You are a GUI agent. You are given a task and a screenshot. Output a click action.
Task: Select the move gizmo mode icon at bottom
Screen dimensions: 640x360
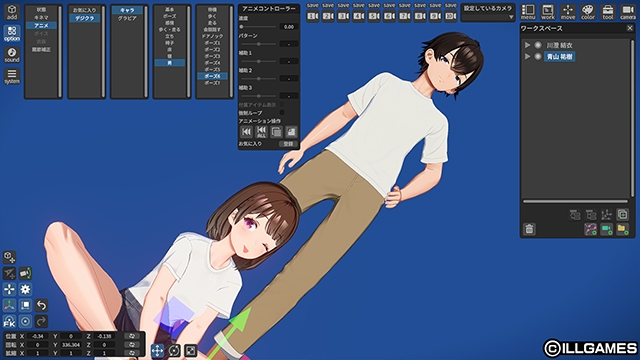[x=158, y=350]
